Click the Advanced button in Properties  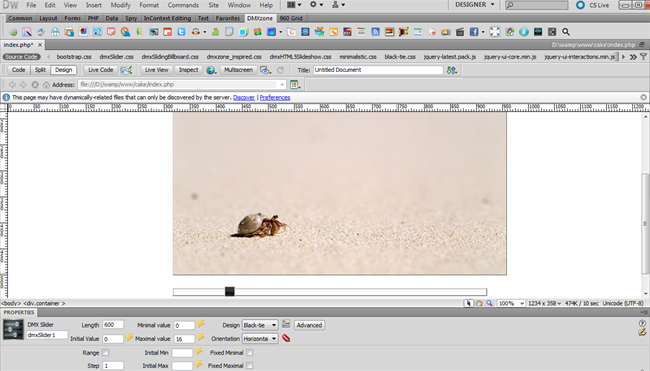coord(309,325)
